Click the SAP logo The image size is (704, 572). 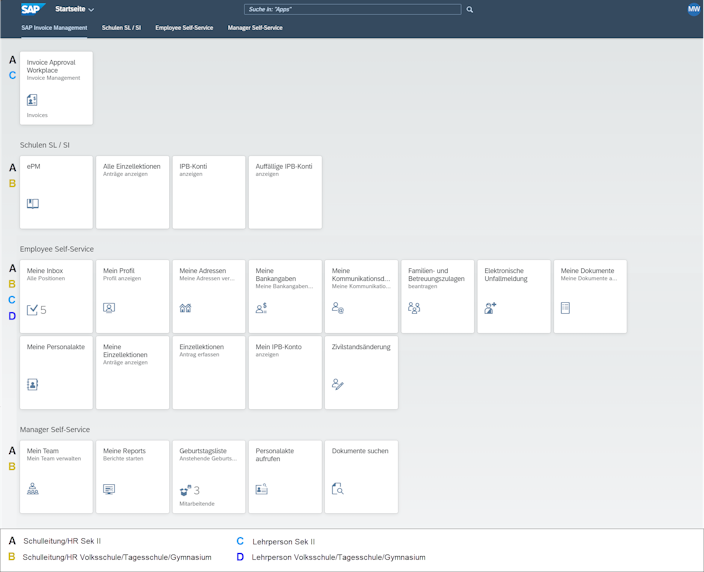33,9
